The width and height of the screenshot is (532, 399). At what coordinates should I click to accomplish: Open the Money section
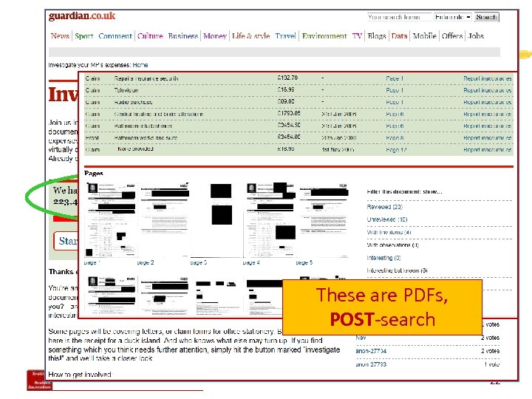click(215, 36)
